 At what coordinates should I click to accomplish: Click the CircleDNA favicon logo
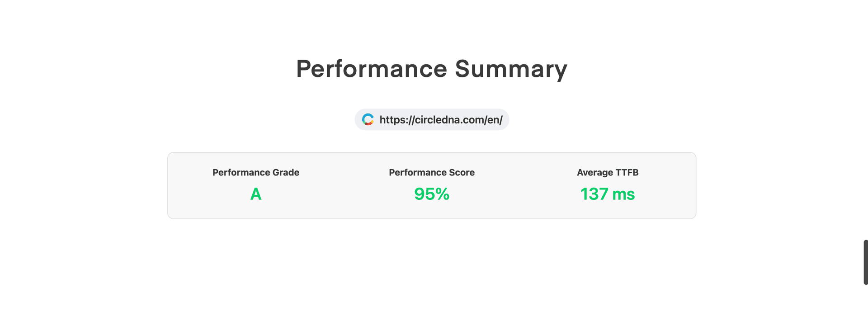tap(368, 119)
